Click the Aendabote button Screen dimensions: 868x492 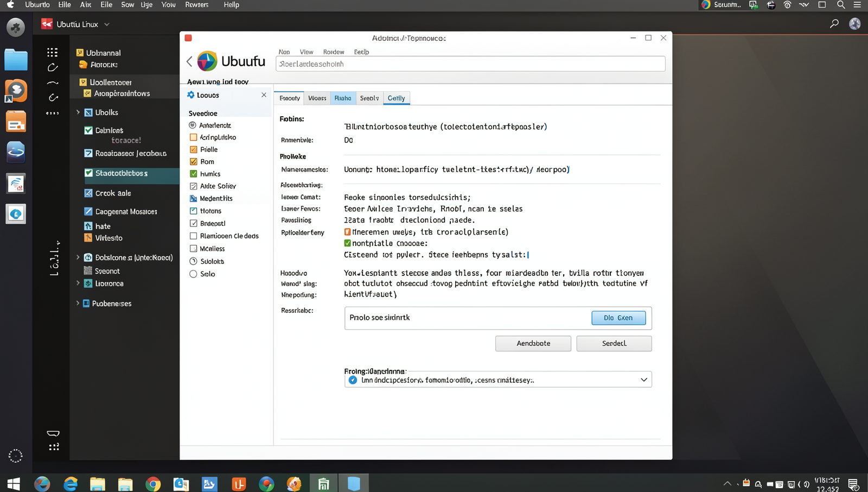[533, 343]
